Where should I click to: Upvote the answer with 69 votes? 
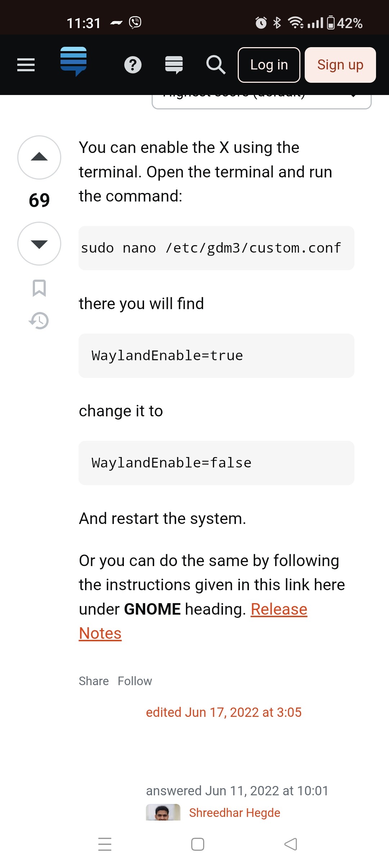(39, 157)
